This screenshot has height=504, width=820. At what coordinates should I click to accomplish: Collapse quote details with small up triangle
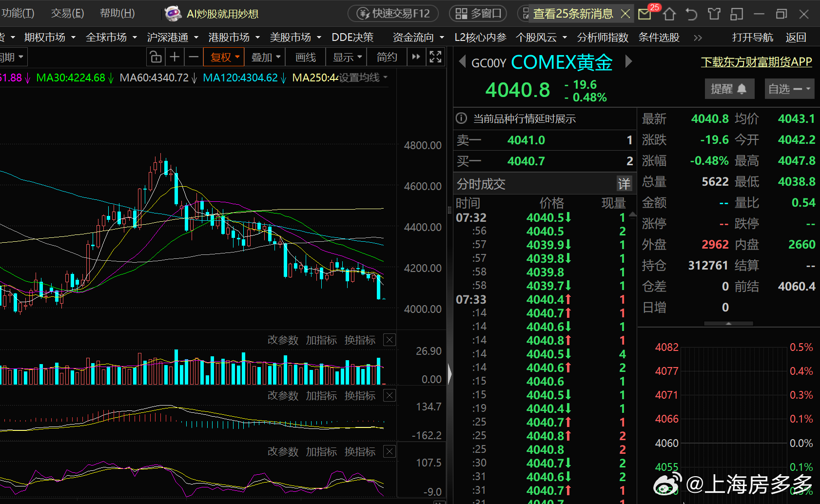728,324
